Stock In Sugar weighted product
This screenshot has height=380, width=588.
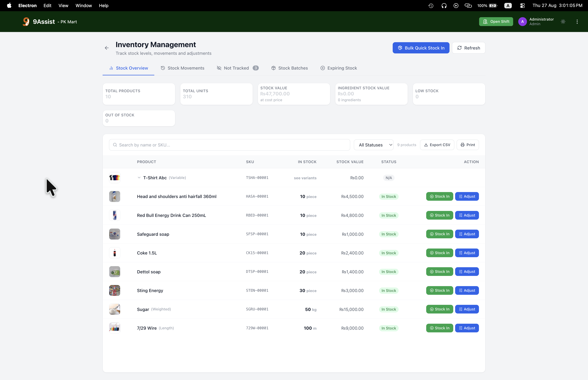(439, 309)
